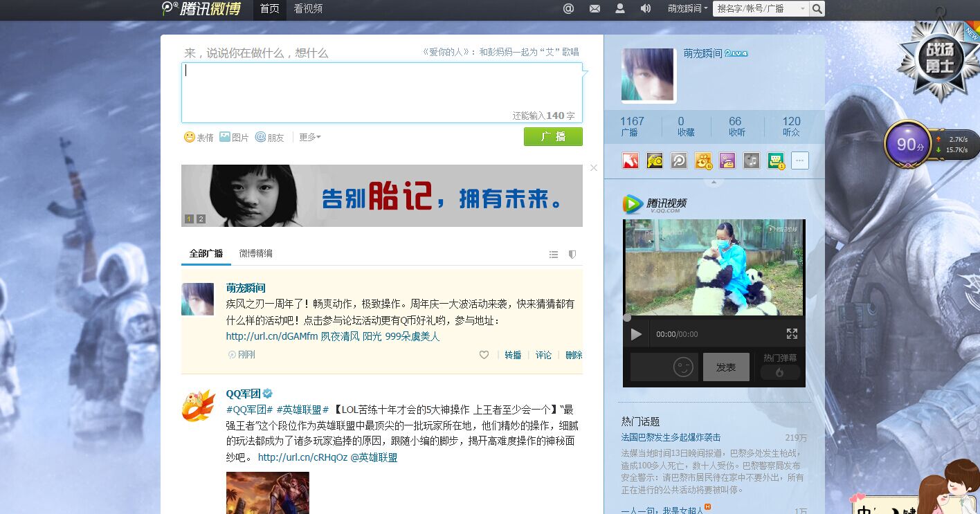Switch to 微博精编 feed tab
The width and height of the screenshot is (980, 514).
pos(256,253)
